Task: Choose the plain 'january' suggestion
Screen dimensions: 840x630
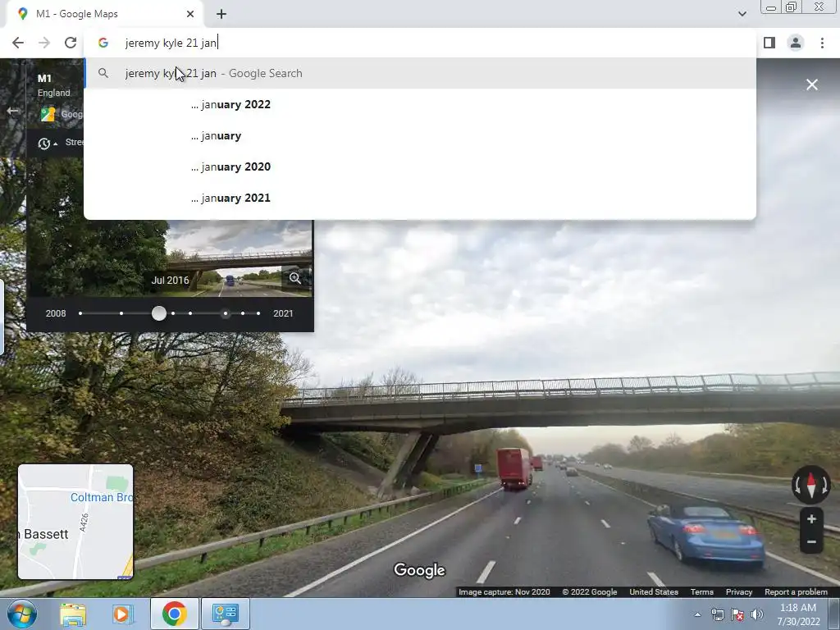Action: [x=420, y=135]
